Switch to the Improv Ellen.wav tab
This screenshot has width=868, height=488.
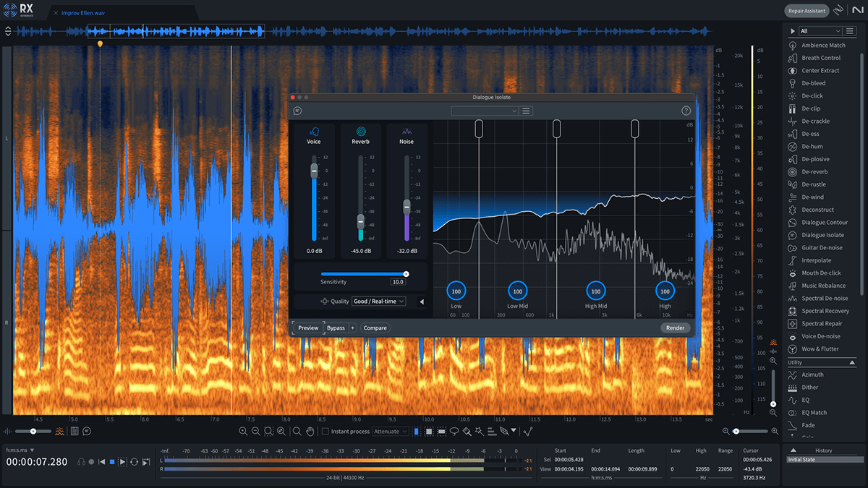pos(83,13)
